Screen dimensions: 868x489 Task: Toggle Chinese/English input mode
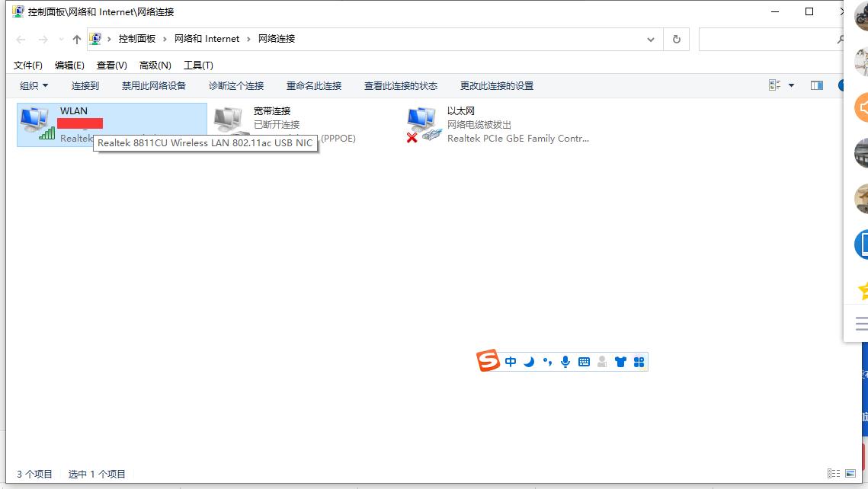pos(511,361)
